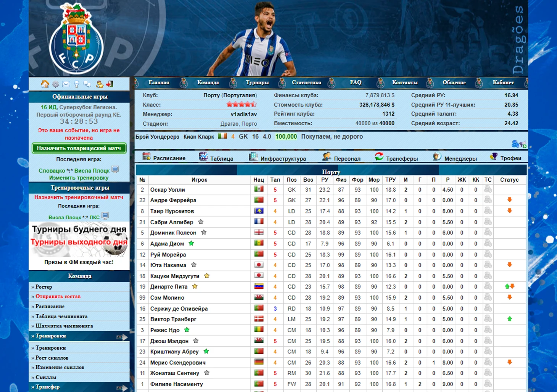557x392 pixels.
Task: Open chat via speech bubbles icon
Action: 87,84
